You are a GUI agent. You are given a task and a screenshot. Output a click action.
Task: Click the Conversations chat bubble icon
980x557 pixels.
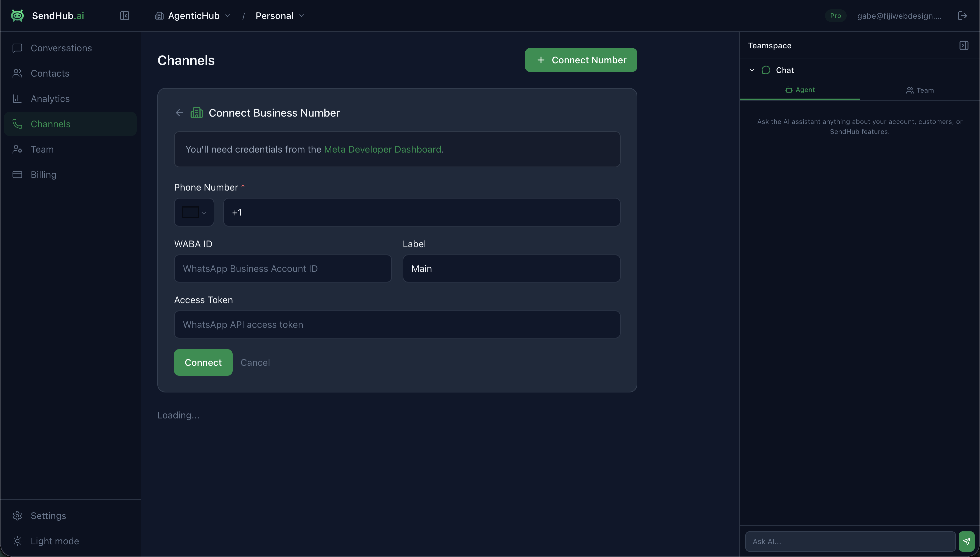pyautogui.click(x=17, y=48)
